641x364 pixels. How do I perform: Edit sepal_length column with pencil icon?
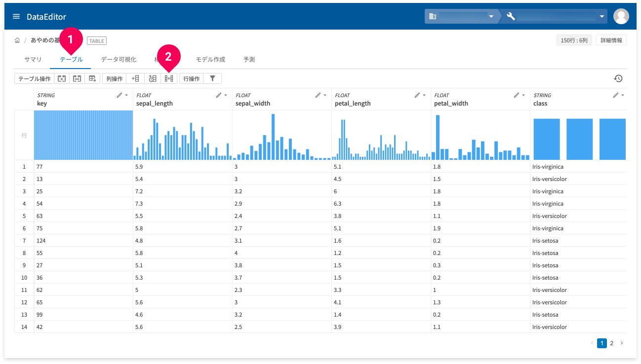218,95
